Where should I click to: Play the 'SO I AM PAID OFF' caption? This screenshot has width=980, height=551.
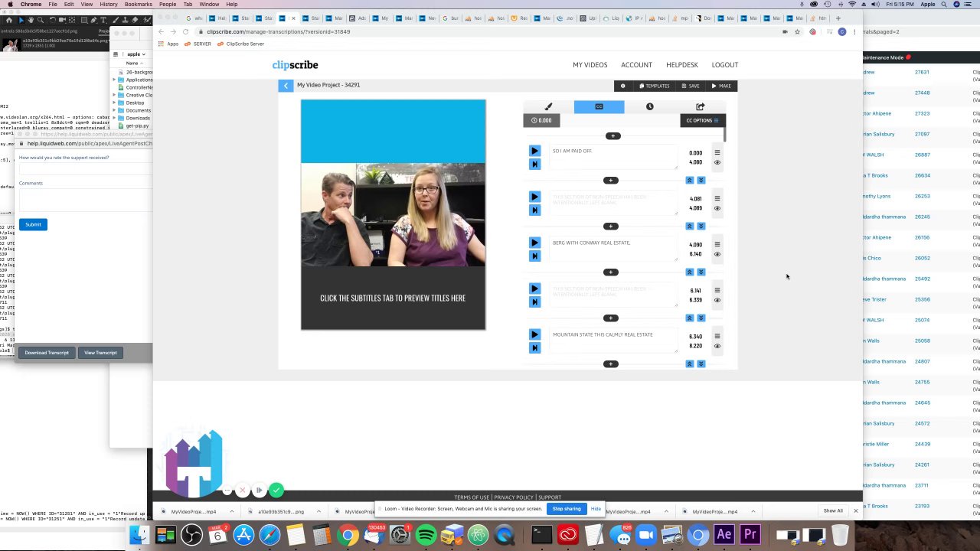tap(534, 151)
